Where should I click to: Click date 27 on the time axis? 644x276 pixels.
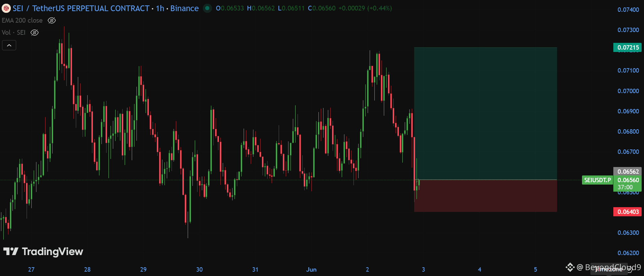tap(31, 270)
